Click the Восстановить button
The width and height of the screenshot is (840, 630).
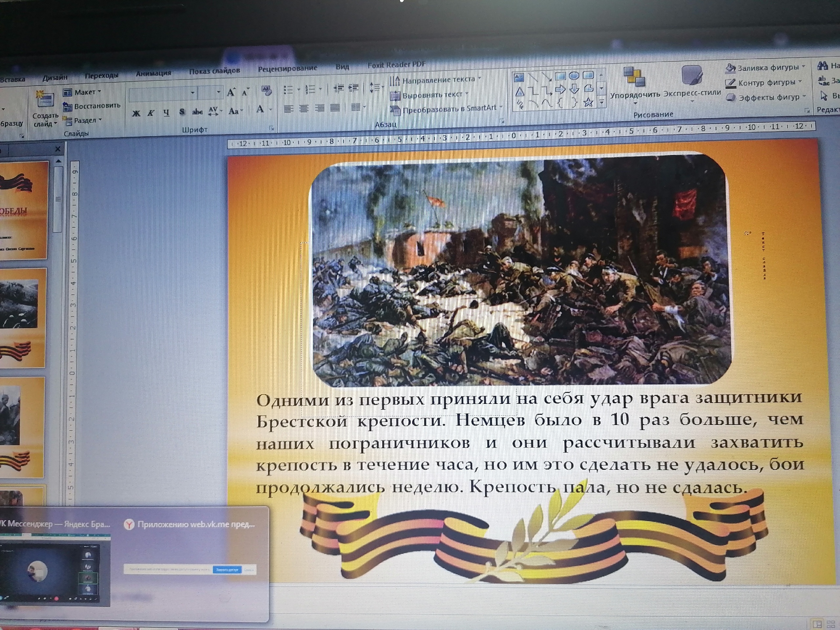(x=92, y=106)
